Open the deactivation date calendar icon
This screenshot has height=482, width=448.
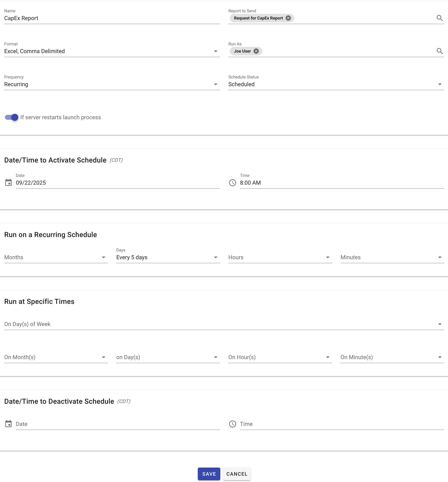coord(8,424)
